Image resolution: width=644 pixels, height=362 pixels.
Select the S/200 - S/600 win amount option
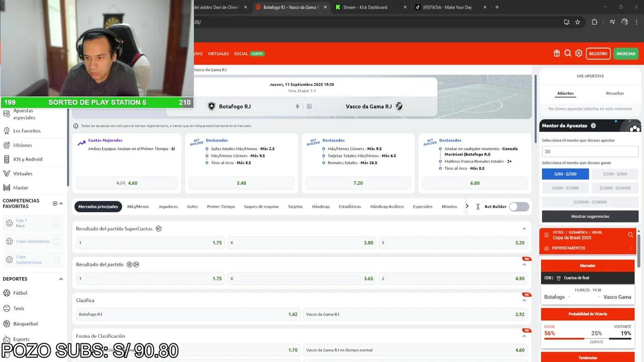coord(615,174)
